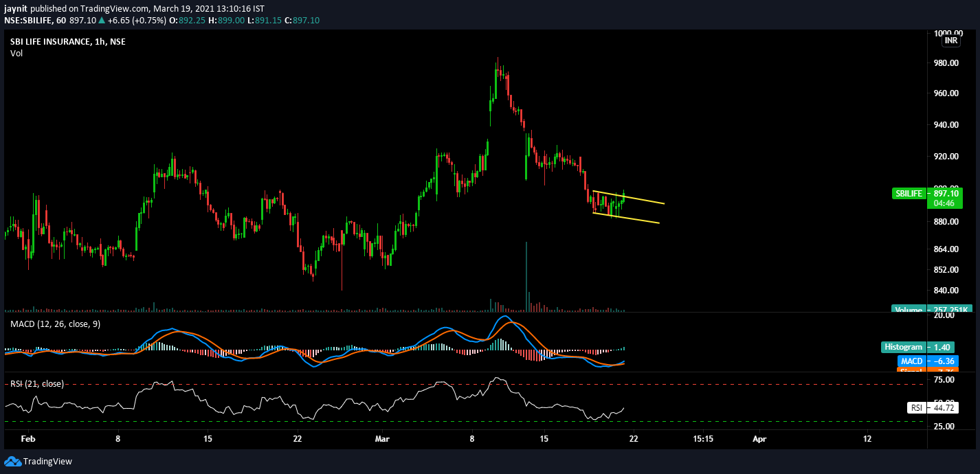Click the 'SBI LIFE INSURANCE, 1h, NSE' title
Screen dimensions: 980x474
[x=68, y=42]
